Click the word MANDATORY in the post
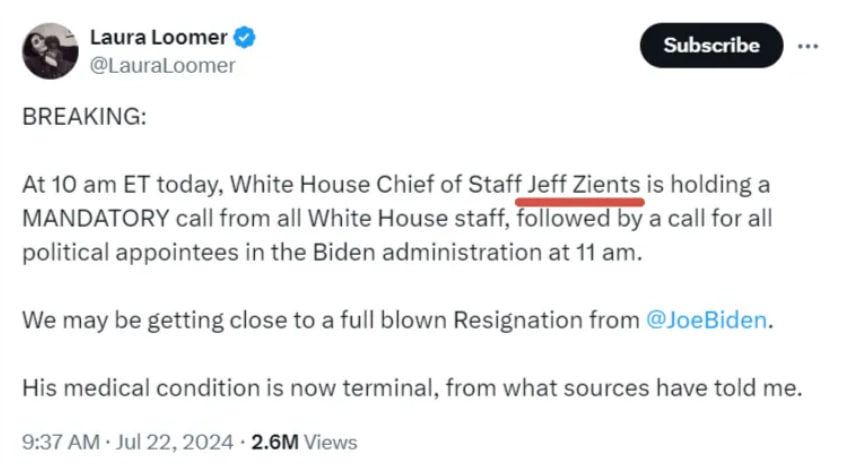Viewport: 842px width, 475px height. tap(94, 218)
